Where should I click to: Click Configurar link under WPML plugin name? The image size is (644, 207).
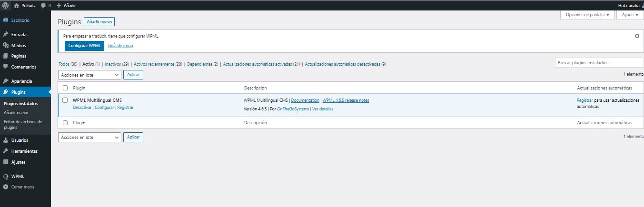[x=104, y=108]
